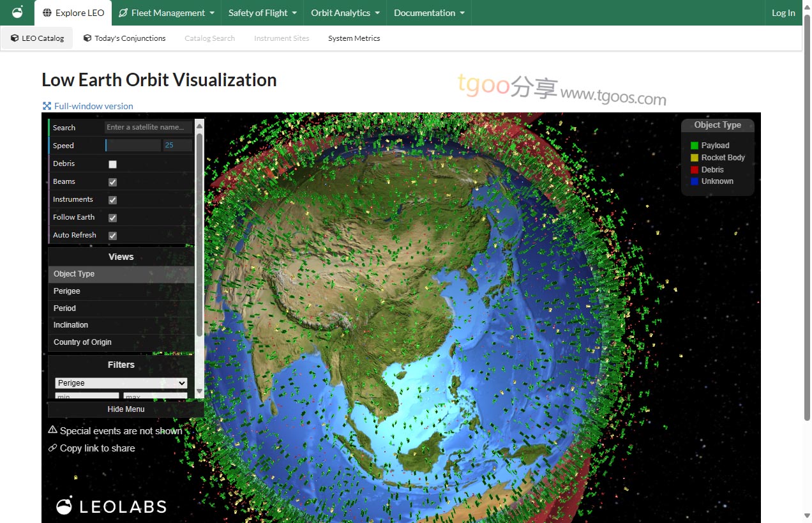Click the satellite name search field
Screen dimensions: 812x523
(x=148, y=127)
